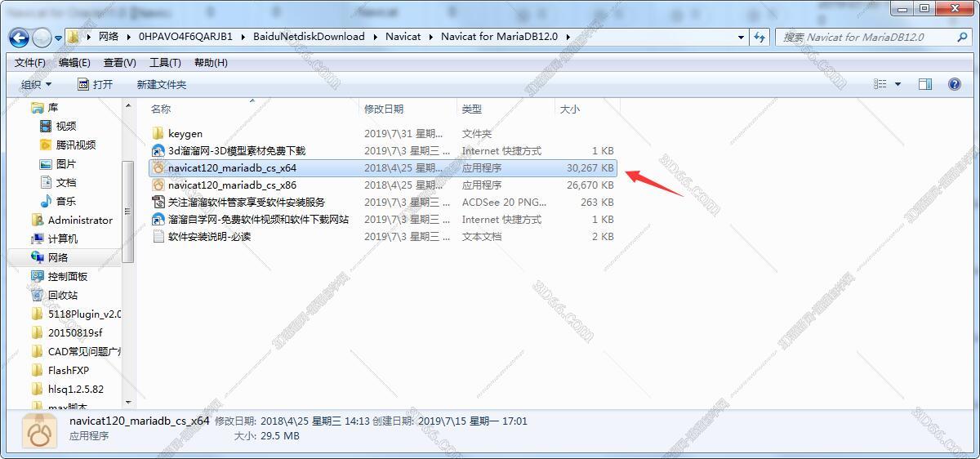The width and height of the screenshot is (980, 459).
Task: Select the FlashFXP folder in the sidebar
Action: [x=68, y=370]
